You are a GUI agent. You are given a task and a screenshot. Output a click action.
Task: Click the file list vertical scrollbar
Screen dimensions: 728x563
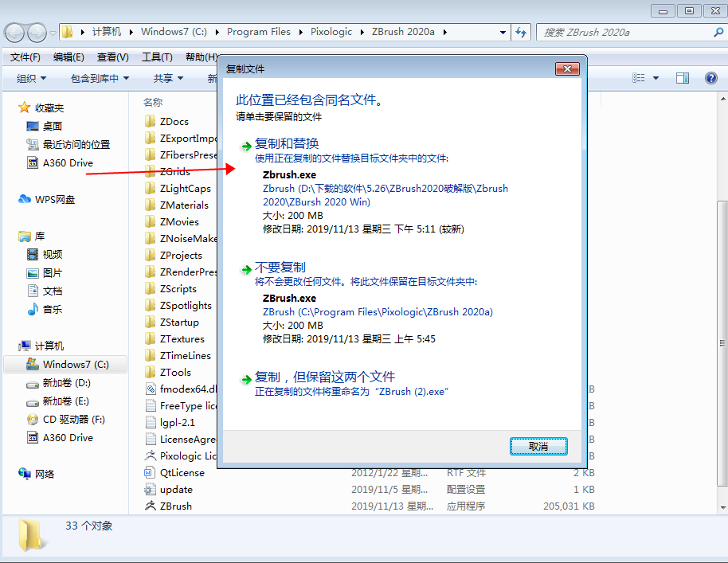(x=722, y=343)
